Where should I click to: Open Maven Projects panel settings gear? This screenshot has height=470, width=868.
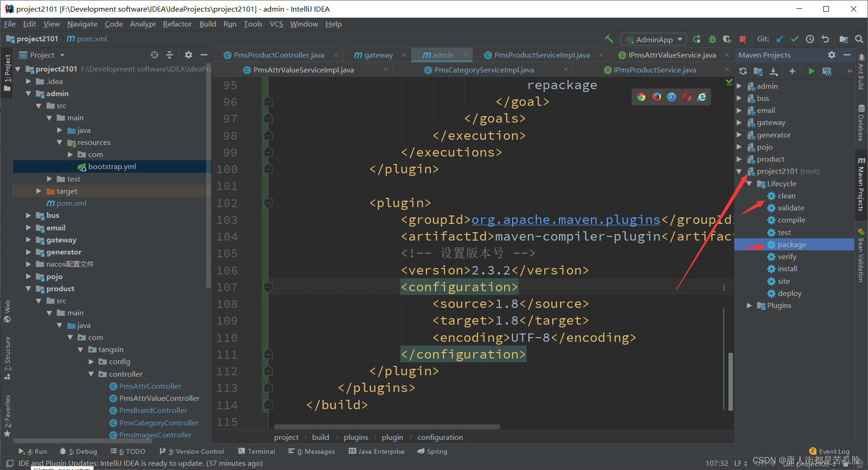832,55
